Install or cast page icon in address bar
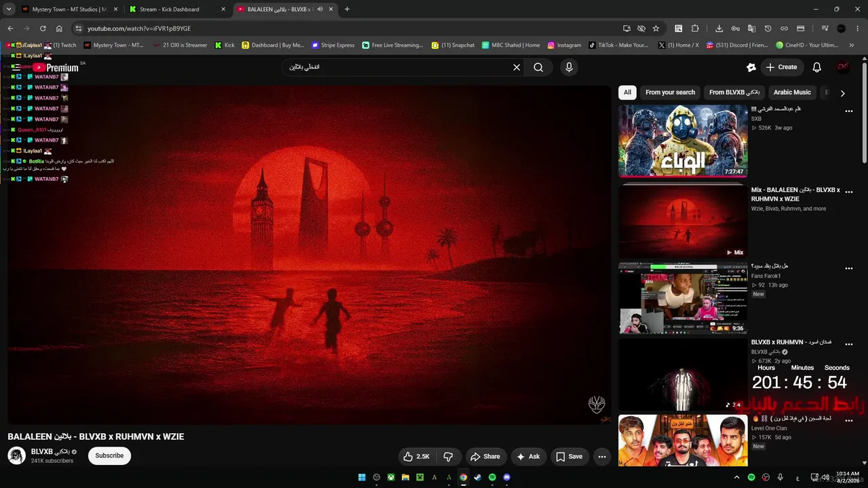 point(627,28)
